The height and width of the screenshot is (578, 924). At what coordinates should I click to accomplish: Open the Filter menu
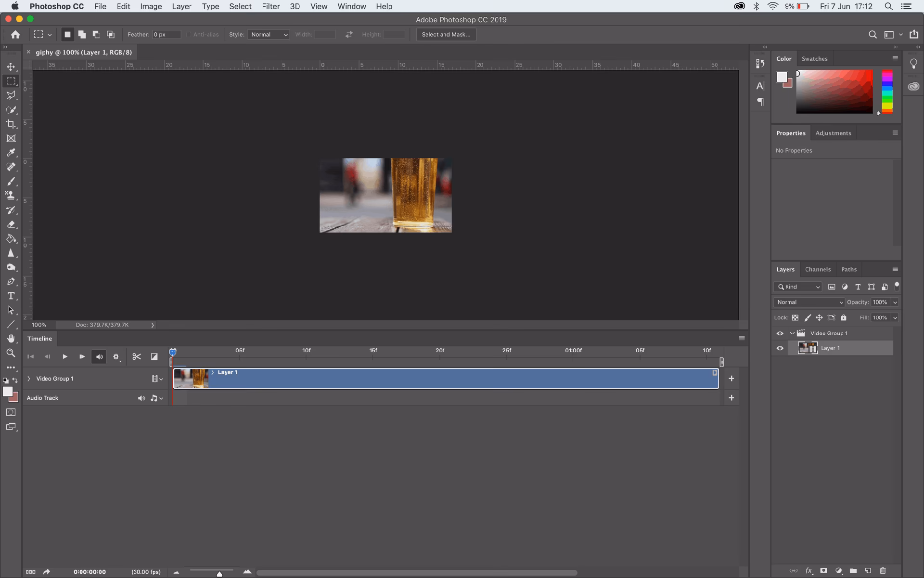point(271,6)
